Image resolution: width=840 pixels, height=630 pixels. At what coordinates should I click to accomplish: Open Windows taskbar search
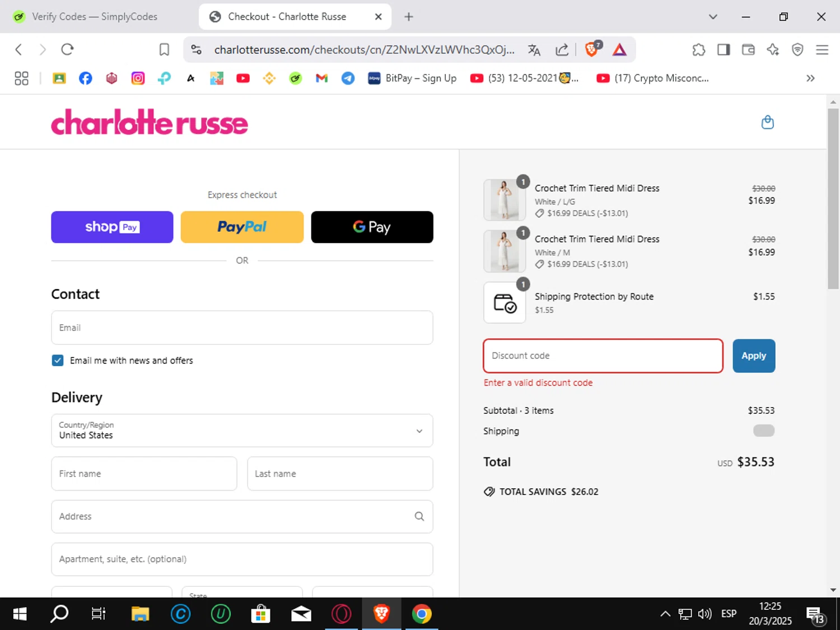[59, 614]
